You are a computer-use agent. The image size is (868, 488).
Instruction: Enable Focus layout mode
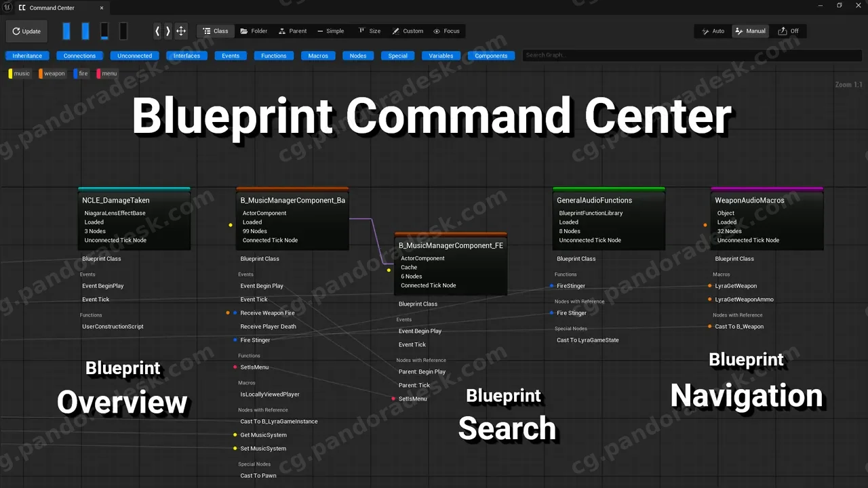[x=447, y=31]
